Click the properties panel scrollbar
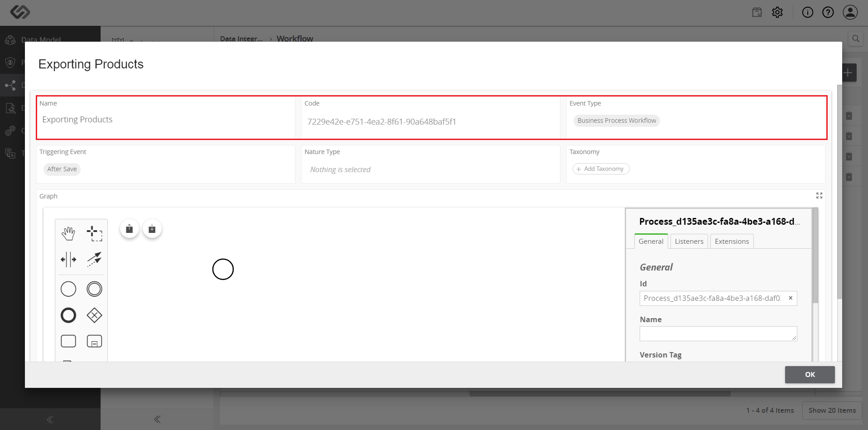 tap(815, 256)
